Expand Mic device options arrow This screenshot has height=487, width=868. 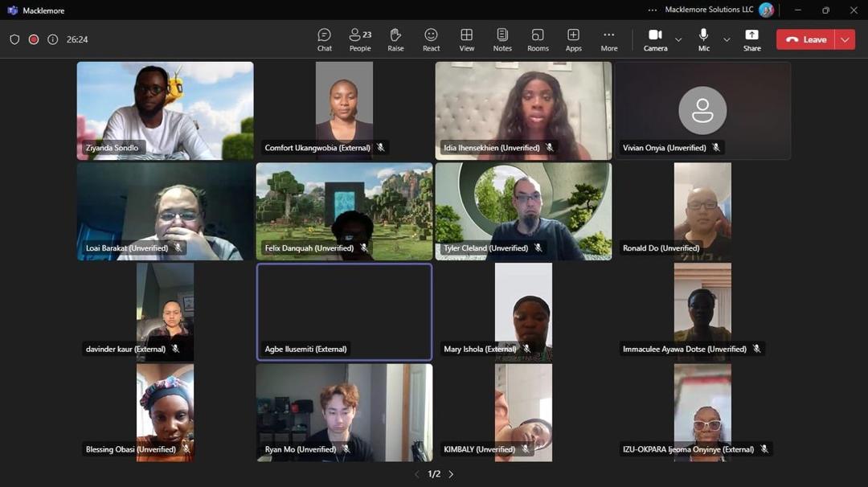pyautogui.click(x=727, y=39)
